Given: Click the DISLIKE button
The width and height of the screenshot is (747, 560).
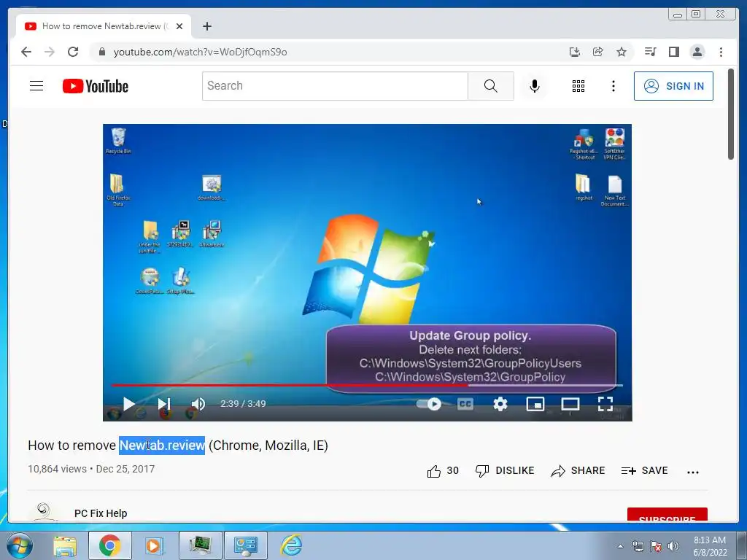Looking at the screenshot, I should pyautogui.click(x=505, y=471).
